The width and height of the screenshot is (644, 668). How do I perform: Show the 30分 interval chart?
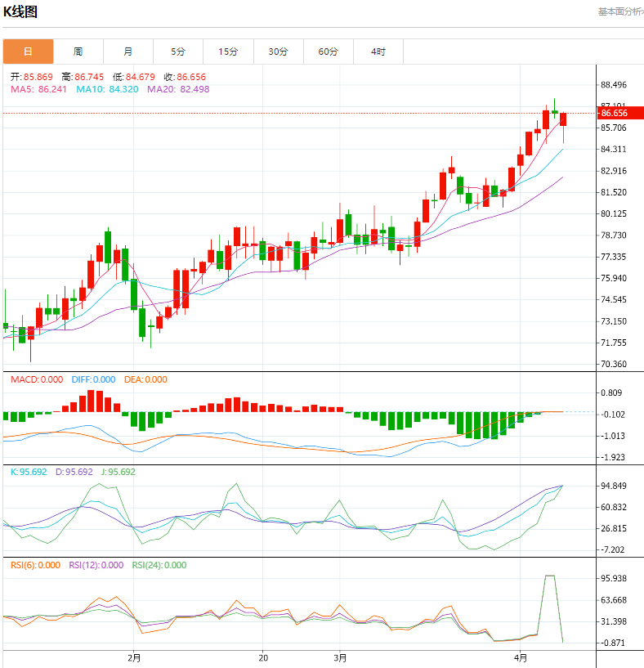pos(278,52)
